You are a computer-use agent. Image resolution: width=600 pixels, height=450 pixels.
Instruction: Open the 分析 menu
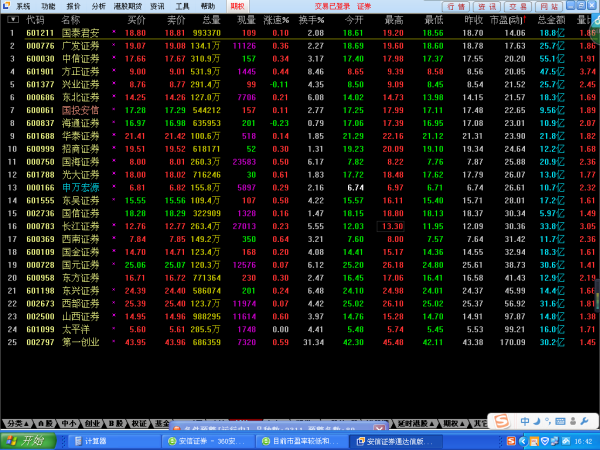(x=99, y=6)
